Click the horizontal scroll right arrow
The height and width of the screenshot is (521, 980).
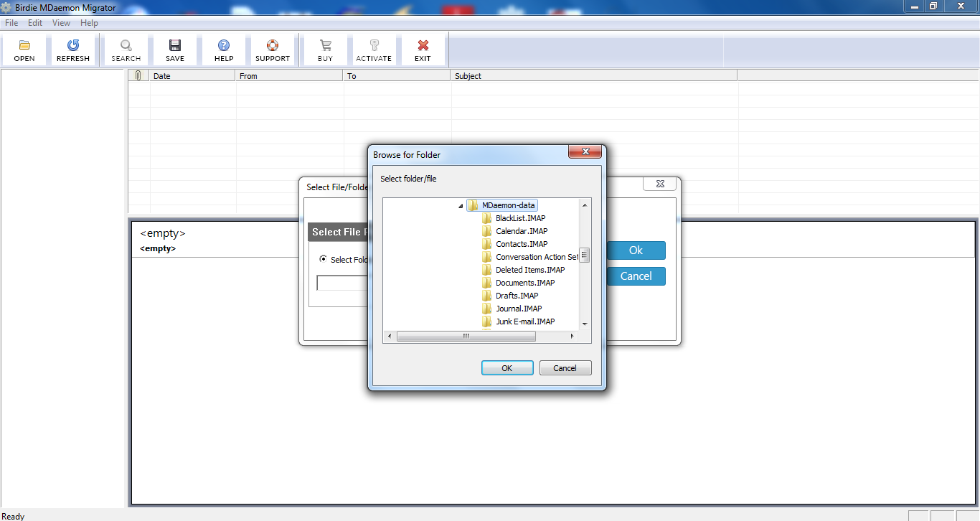pos(572,336)
